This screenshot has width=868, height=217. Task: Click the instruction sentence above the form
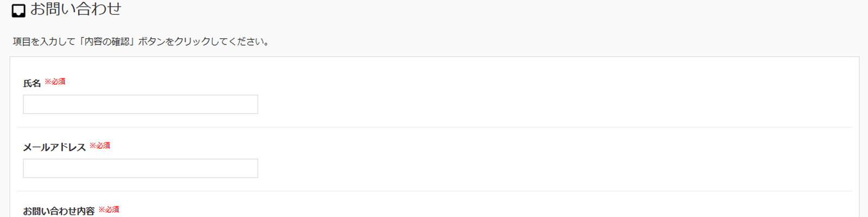[x=142, y=42]
